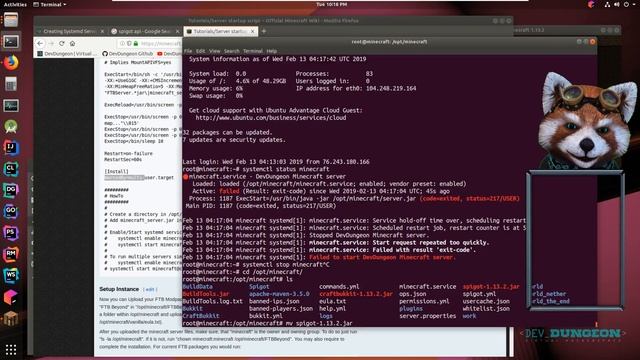Screen dimensions: 640x360
Task: Click BuildTools.jar in terminal listing
Action: [206, 294]
